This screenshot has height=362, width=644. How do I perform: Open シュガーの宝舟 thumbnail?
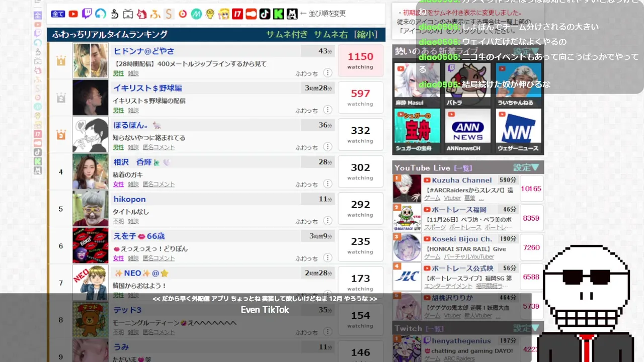(x=417, y=131)
